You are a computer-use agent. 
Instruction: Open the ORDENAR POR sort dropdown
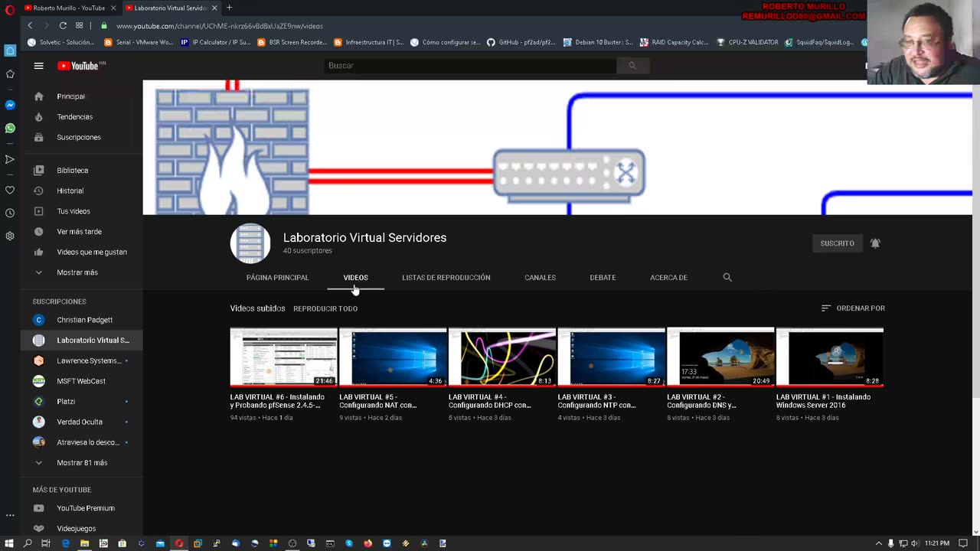pyautogui.click(x=853, y=308)
